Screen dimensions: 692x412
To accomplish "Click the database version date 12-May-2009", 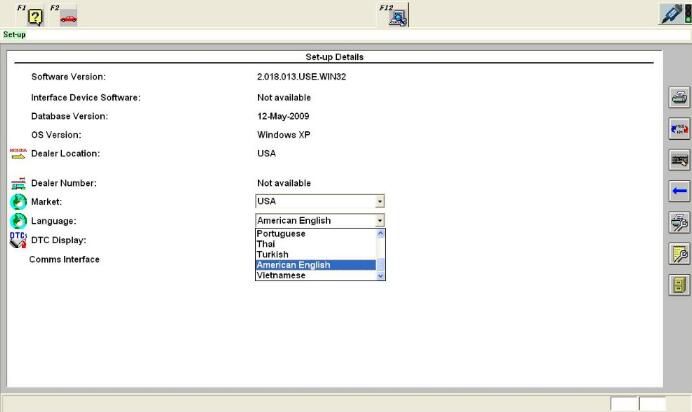I will (x=283, y=116).
